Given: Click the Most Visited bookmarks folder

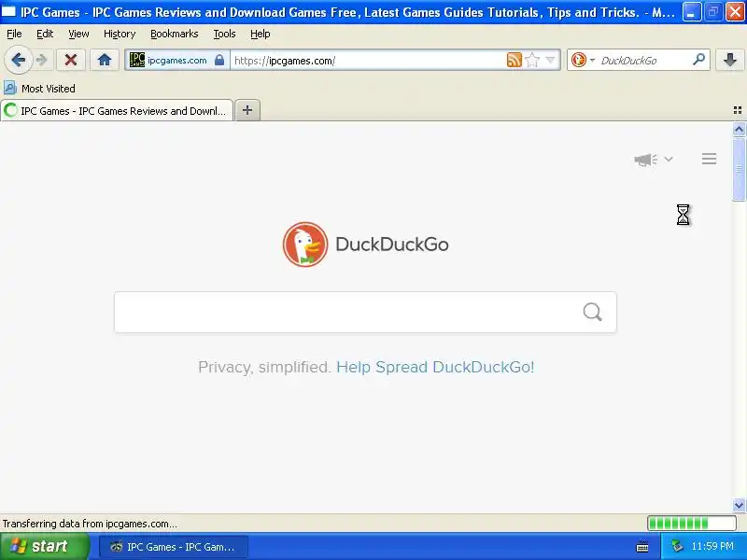Looking at the screenshot, I should tap(39, 88).
